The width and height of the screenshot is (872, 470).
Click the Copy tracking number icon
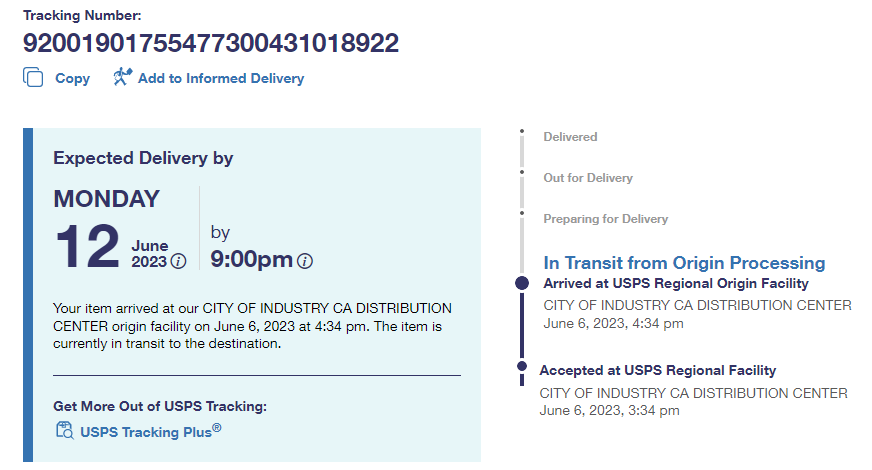(x=33, y=78)
